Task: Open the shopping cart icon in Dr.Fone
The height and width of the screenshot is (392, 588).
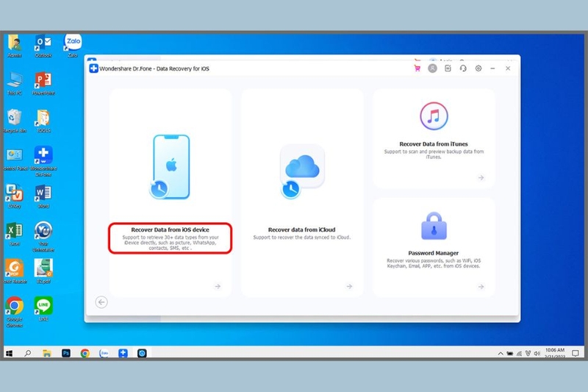Action: click(x=417, y=68)
